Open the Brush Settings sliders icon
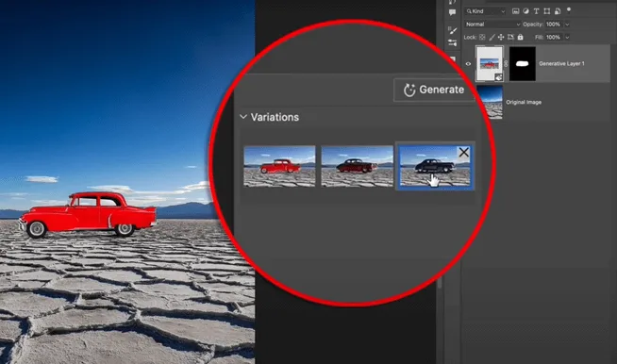 [x=453, y=42]
